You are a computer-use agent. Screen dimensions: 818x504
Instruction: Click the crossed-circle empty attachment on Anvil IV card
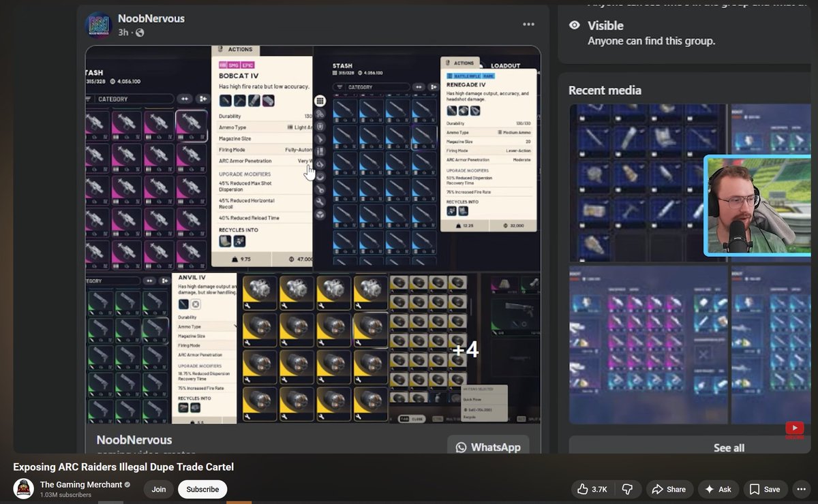point(196,304)
